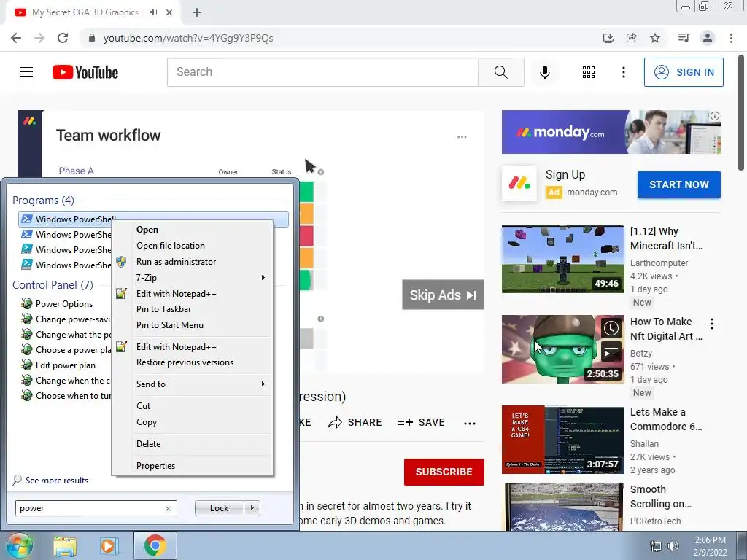The width and height of the screenshot is (747, 560).
Task: Select Cut in context menu
Action: (x=194, y=406)
